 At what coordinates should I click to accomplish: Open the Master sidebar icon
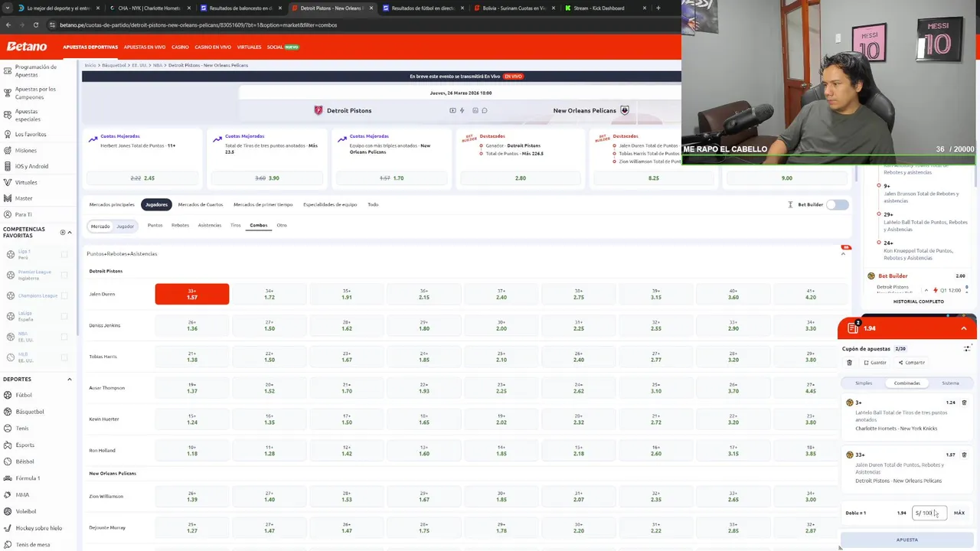coord(7,198)
